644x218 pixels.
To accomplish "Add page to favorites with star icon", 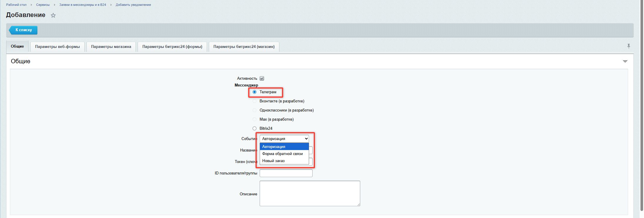I will click(53, 16).
